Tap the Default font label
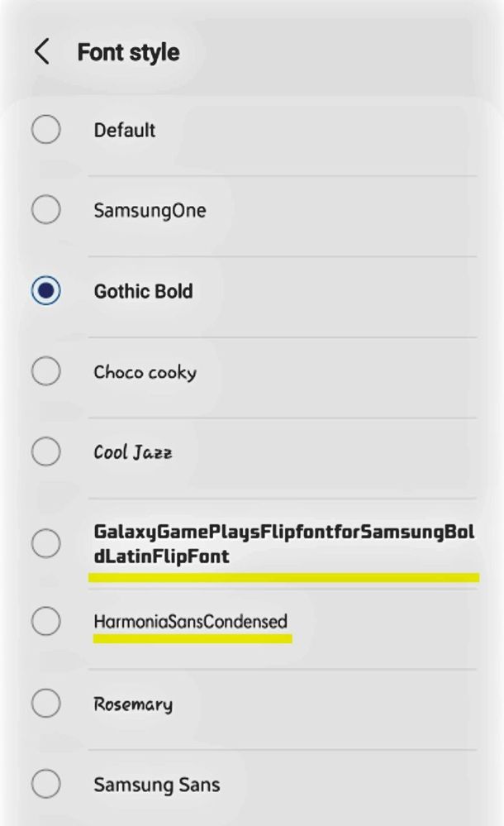504x826 pixels. 125,130
